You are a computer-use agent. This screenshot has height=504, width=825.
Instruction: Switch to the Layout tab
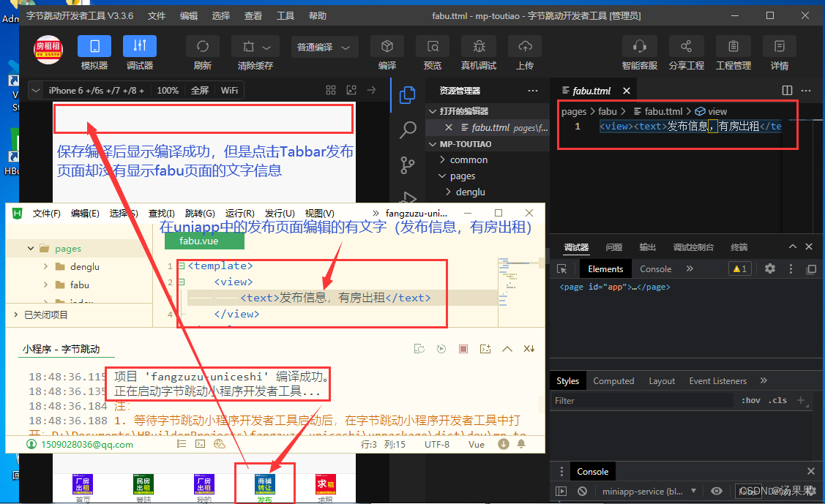coord(662,381)
